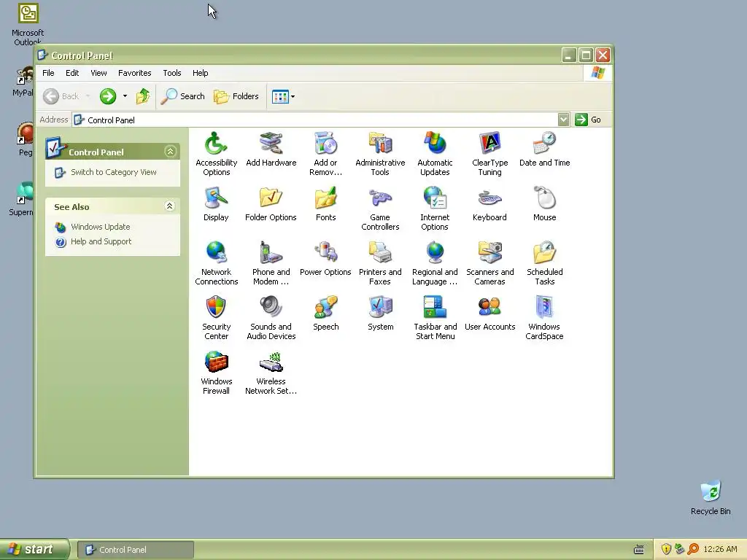Open the Tools menu
The width and height of the screenshot is (747, 560).
(x=172, y=73)
